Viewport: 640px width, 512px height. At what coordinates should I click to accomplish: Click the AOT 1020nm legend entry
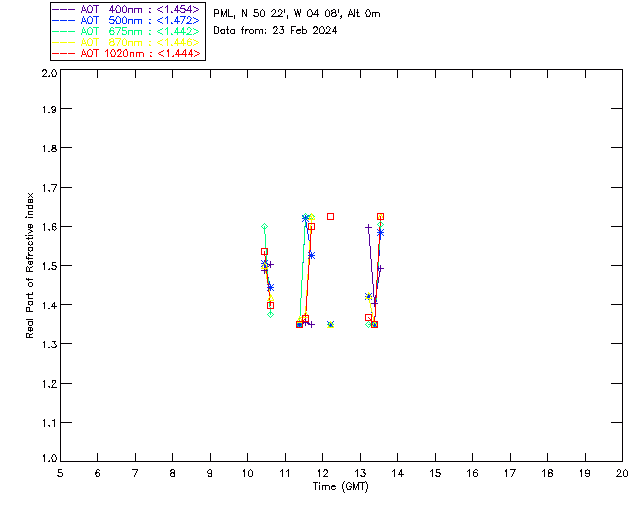(x=126, y=53)
